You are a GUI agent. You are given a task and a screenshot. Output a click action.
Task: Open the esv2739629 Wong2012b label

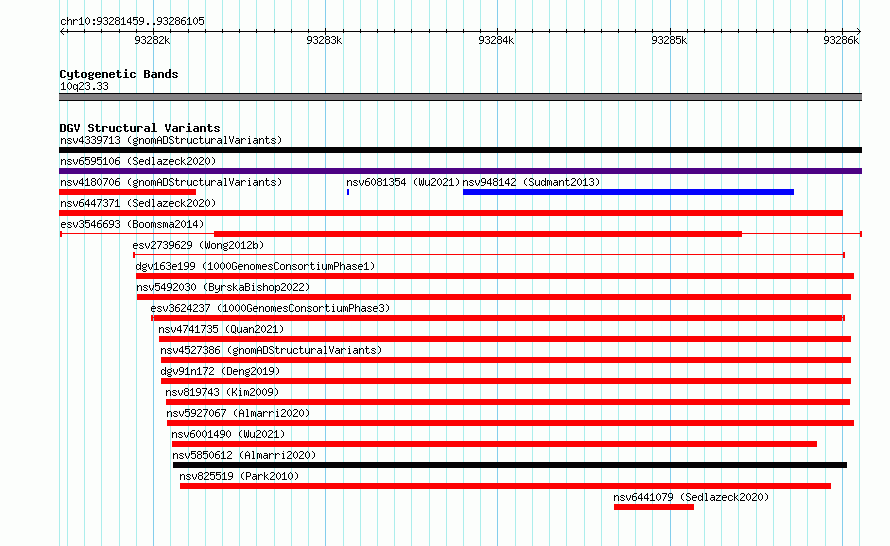pyautogui.click(x=198, y=245)
